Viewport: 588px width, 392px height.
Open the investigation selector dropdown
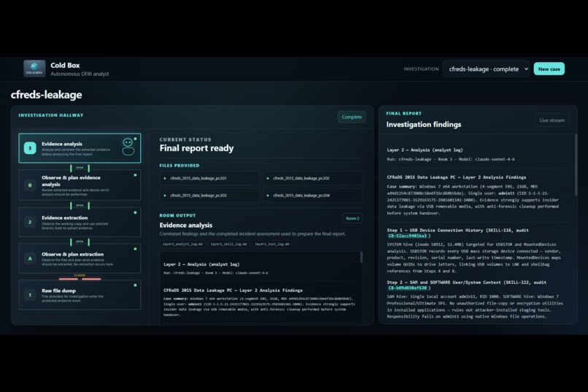tap(486, 69)
